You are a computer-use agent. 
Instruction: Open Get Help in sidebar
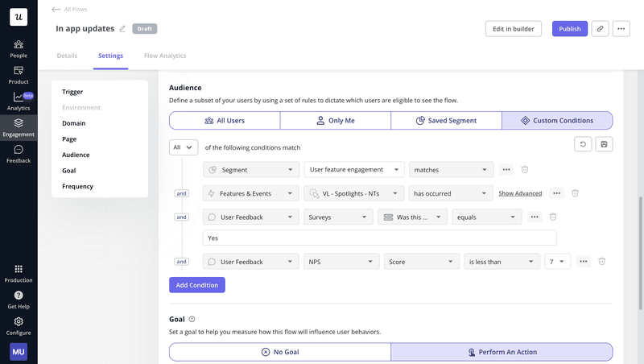point(19,300)
